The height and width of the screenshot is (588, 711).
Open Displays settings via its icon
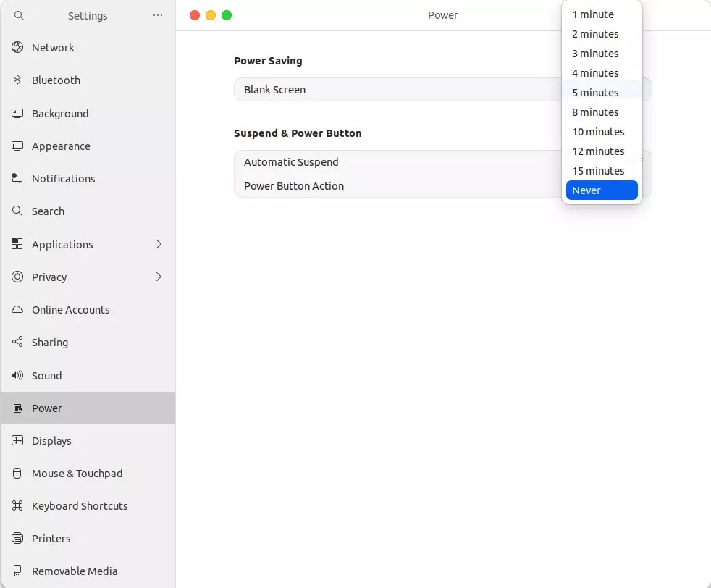(x=17, y=441)
